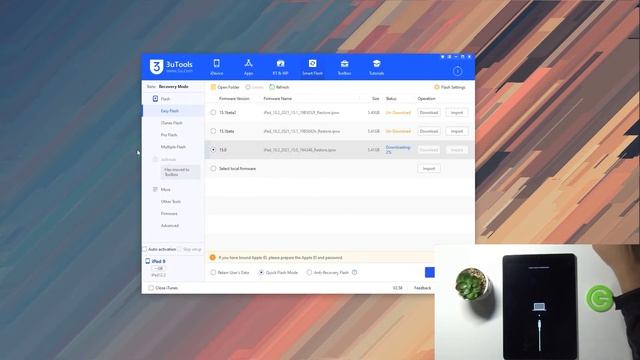Choose Select local firmware option

213,168
